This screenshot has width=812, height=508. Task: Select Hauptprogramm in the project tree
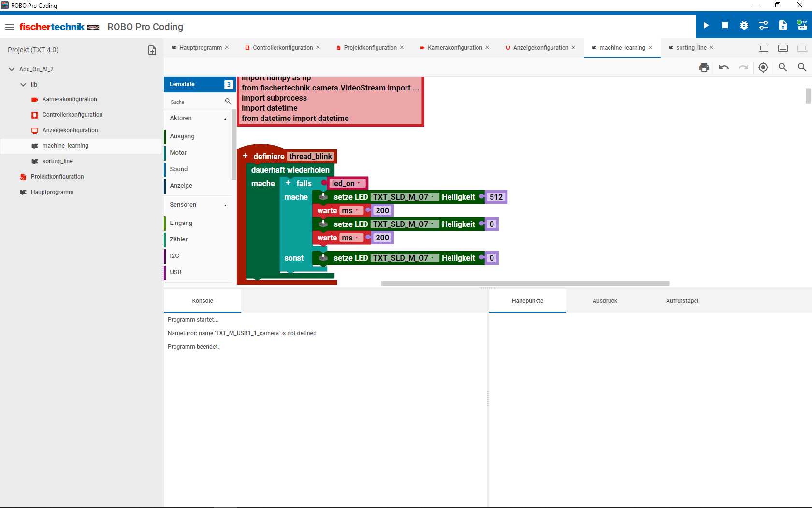(52, 192)
